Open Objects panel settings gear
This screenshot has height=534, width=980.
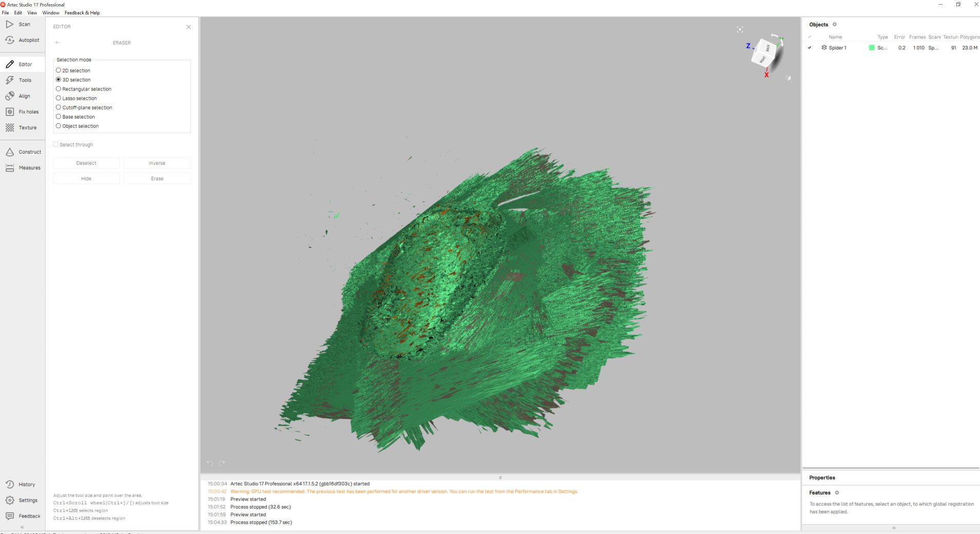tap(835, 25)
